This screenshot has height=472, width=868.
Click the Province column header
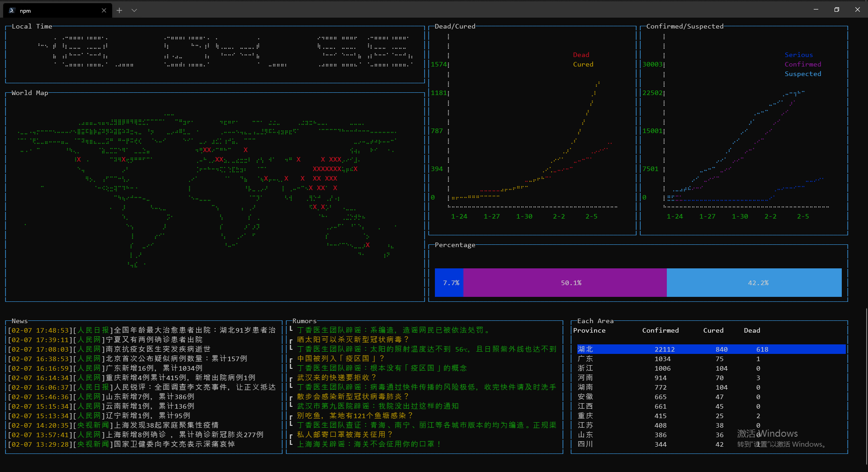[589, 330]
